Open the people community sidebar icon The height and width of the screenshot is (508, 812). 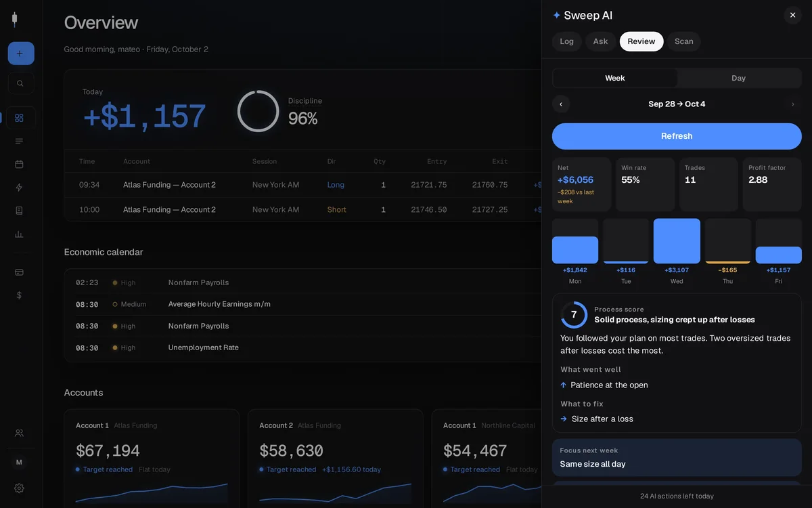click(x=19, y=433)
